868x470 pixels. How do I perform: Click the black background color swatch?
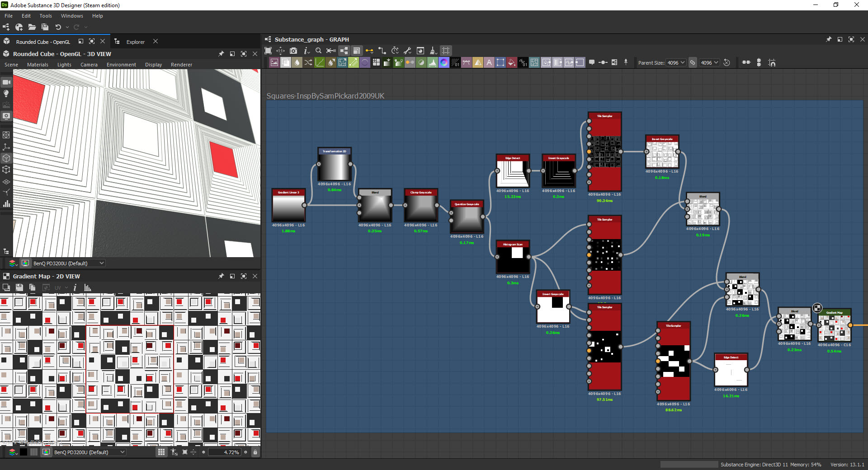(x=24, y=452)
